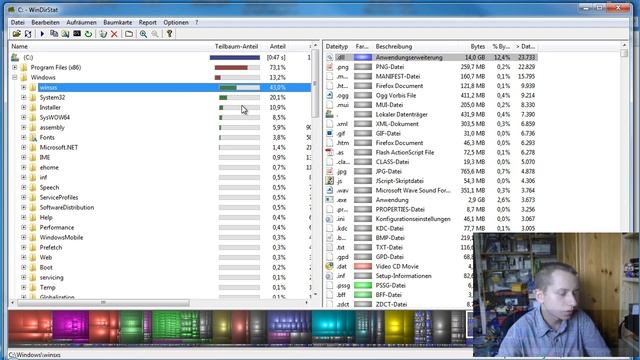Open the Optionen menu

tap(176, 22)
